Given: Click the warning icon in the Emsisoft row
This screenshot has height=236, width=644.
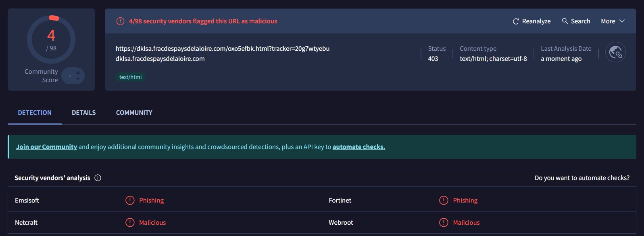Looking at the screenshot, I should pyautogui.click(x=130, y=201).
